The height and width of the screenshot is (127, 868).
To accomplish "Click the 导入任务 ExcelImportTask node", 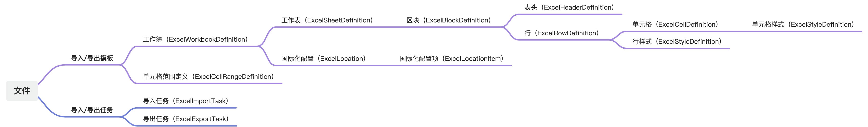I will coord(186,101).
